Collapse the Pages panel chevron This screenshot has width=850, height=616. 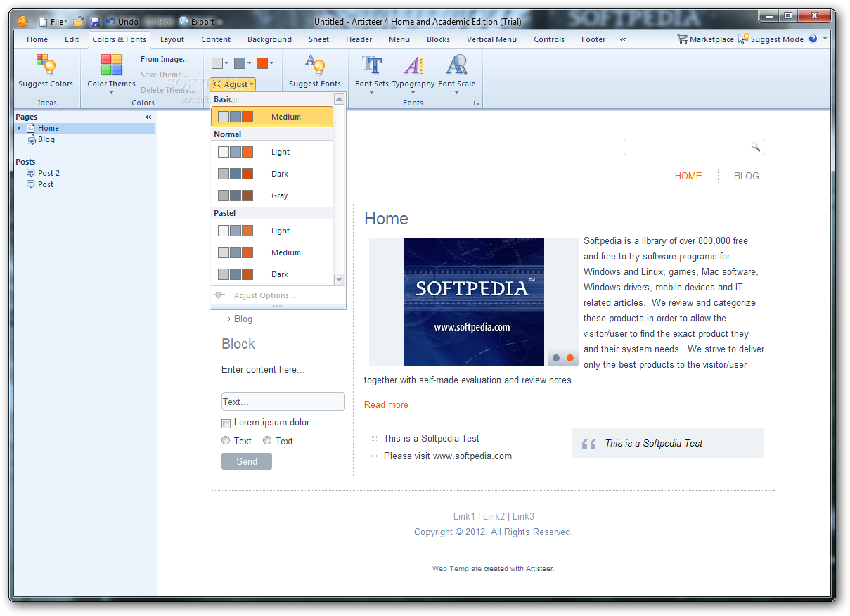[148, 117]
